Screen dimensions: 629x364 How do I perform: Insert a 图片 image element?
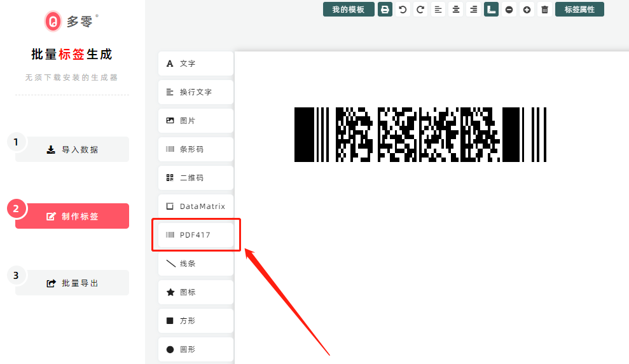point(196,121)
